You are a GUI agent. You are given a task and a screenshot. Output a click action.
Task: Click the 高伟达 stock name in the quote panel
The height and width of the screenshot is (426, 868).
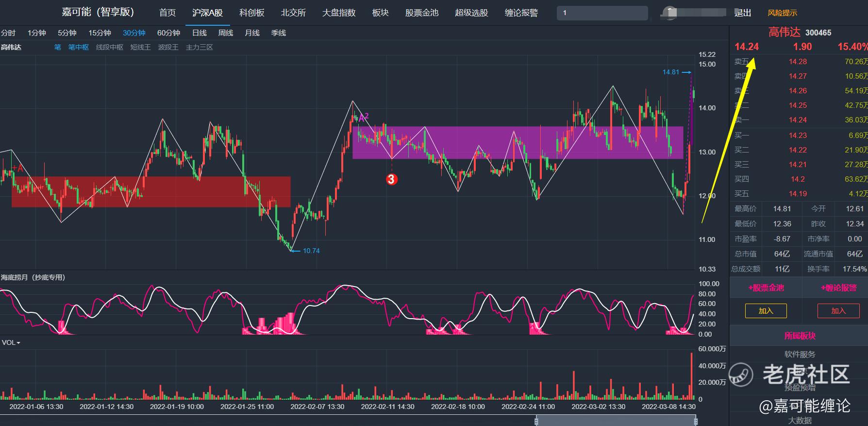(784, 32)
